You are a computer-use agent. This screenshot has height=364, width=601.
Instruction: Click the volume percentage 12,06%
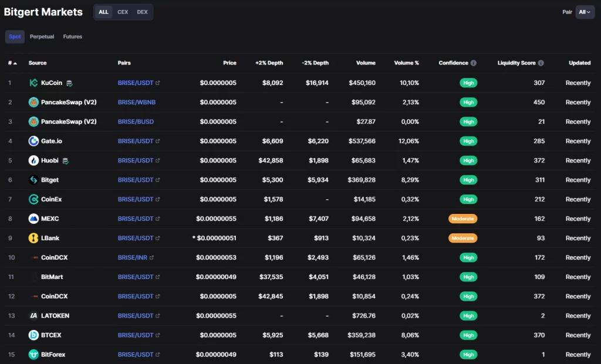(408, 141)
